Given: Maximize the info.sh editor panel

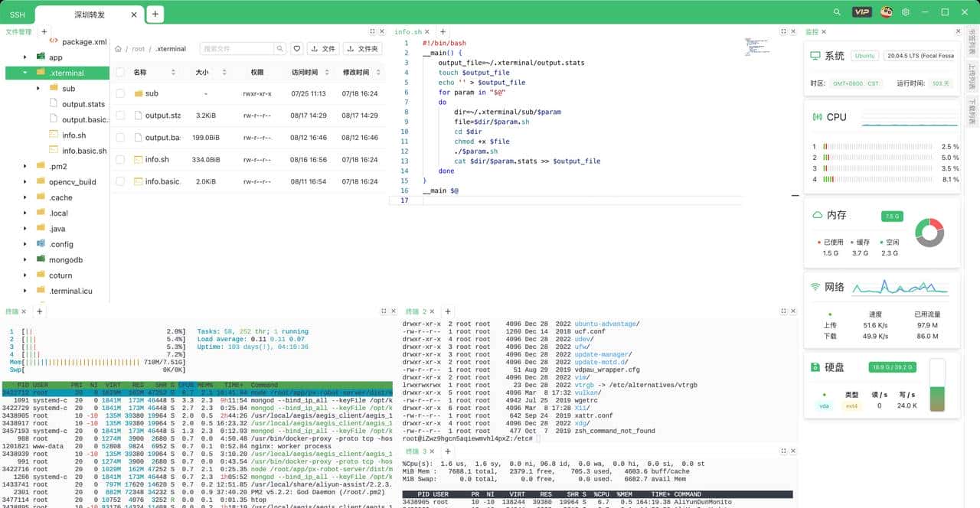Looking at the screenshot, I should [783, 31].
